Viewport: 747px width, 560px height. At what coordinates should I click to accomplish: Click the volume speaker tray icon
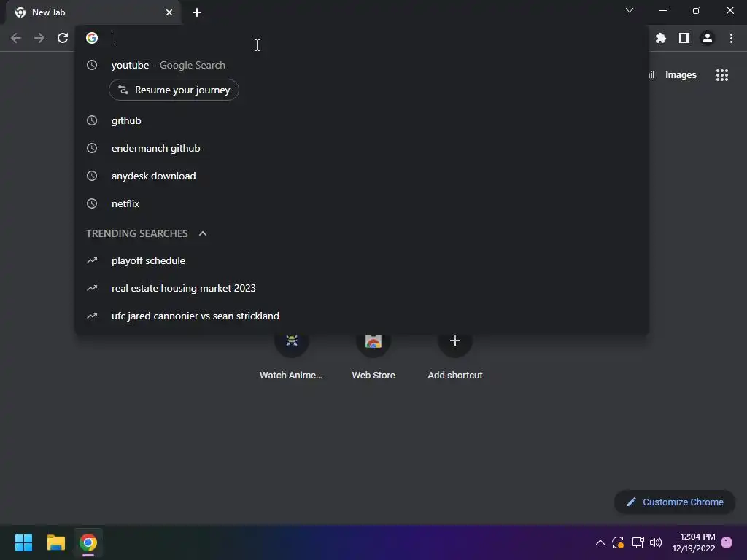656,542
